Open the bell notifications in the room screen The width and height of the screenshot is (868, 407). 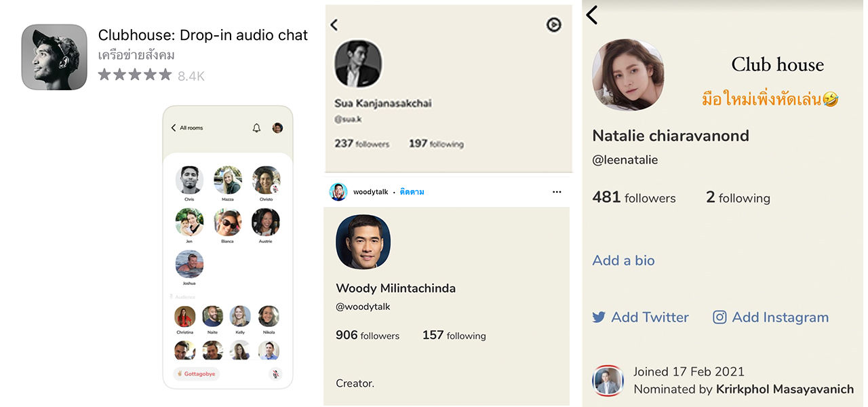click(x=256, y=128)
